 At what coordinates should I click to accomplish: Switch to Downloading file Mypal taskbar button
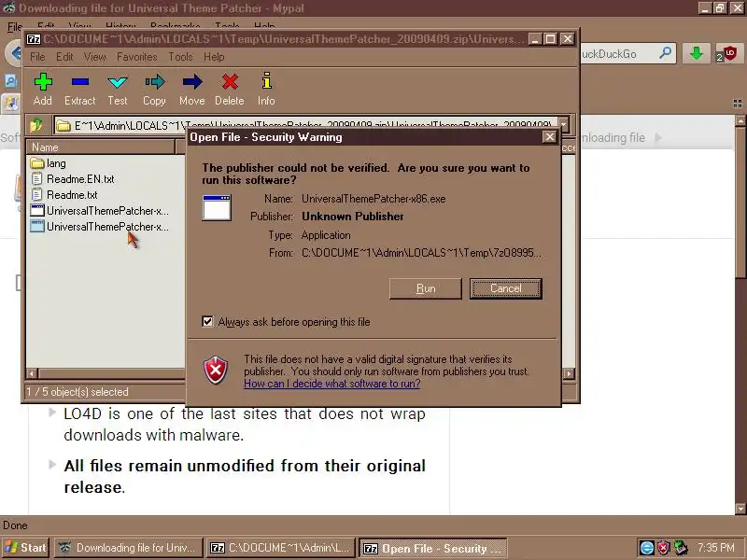pyautogui.click(x=128, y=548)
